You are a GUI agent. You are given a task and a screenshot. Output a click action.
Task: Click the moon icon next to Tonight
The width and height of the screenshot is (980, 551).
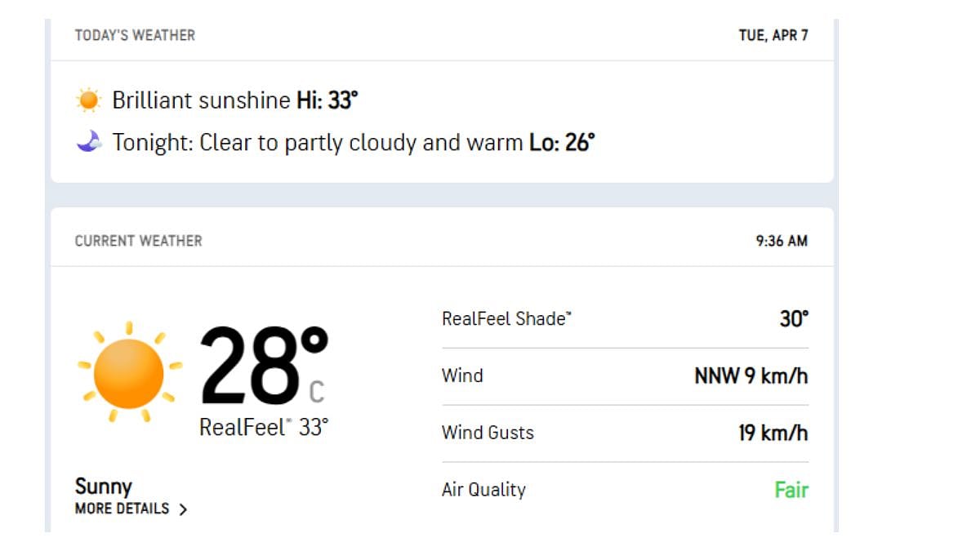coord(88,143)
